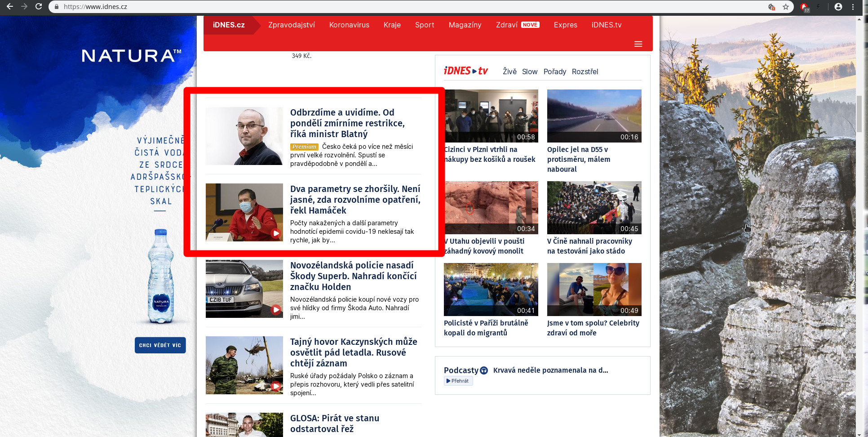Open the Premium badge on Blatný article
The width and height of the screenshot is (868, 437).
pyautogui.click(x=304, y=147)
